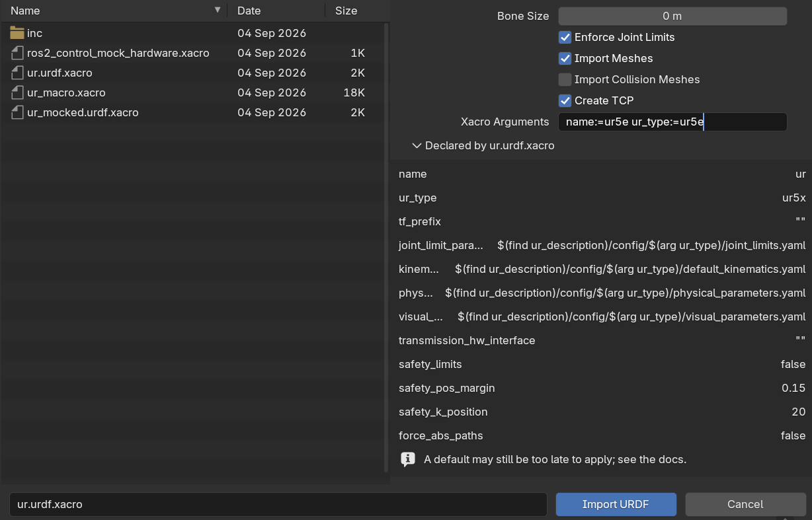This screenshot has width=812, height=520.
Task: Click the ros2_control_mock_hardware.xacro file icon
Action: (x=17, y=53)
